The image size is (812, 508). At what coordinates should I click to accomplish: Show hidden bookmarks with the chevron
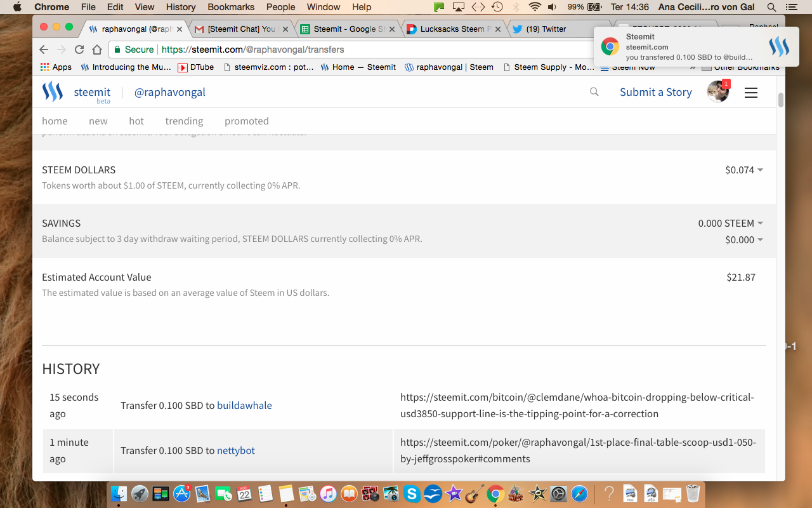click(x=693, y=67)
